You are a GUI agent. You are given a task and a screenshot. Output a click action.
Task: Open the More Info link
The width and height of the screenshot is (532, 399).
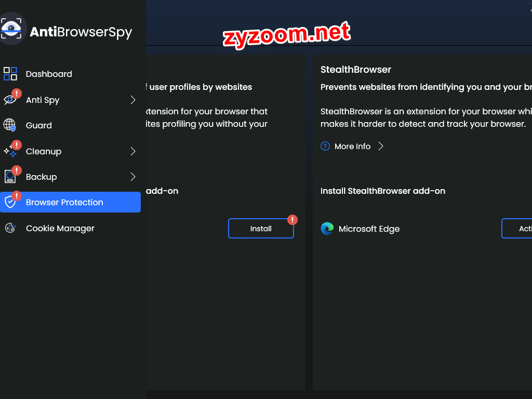pos(352,146)
